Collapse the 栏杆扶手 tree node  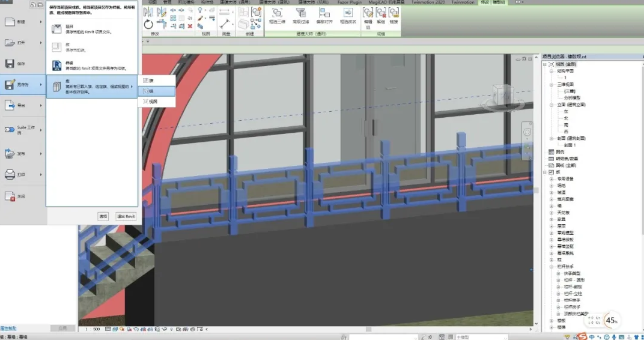coord(551,266)
